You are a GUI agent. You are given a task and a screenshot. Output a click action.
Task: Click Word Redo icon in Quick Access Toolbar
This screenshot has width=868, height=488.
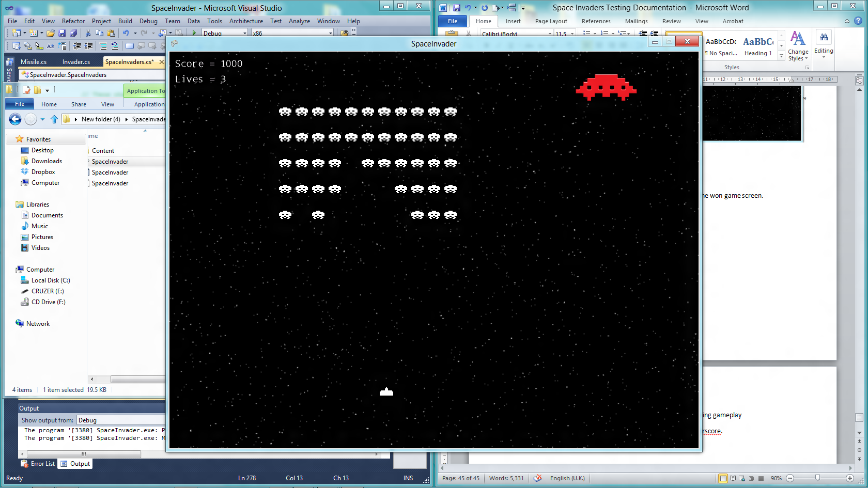[485, 8]
